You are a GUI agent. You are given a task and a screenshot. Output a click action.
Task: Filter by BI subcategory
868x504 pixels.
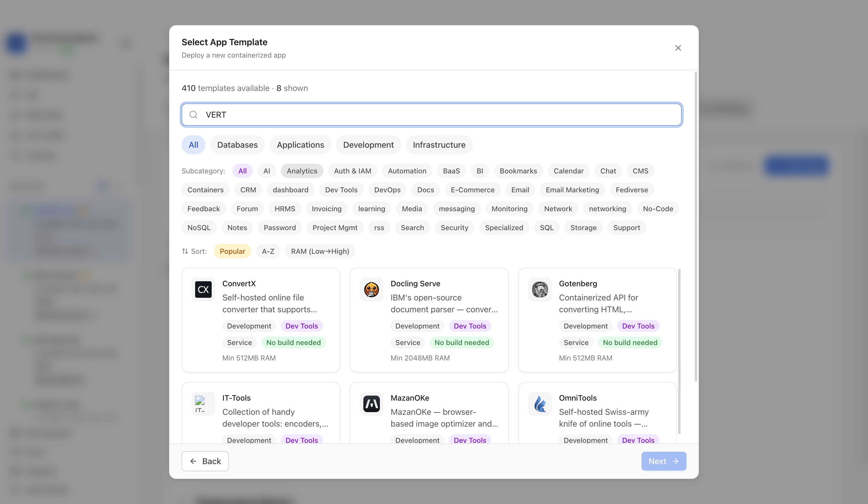pyautogui.click(x=480, y=171)
